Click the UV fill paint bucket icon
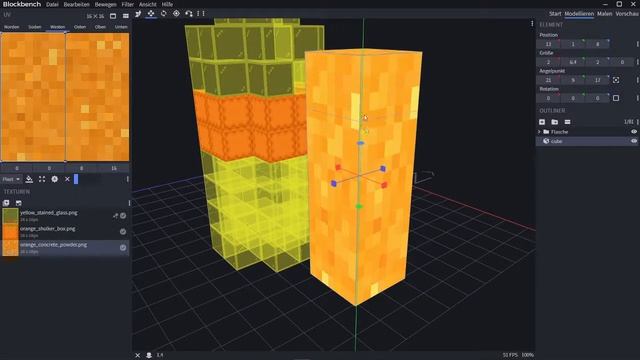The image size is (640, 360). [29, 179]
